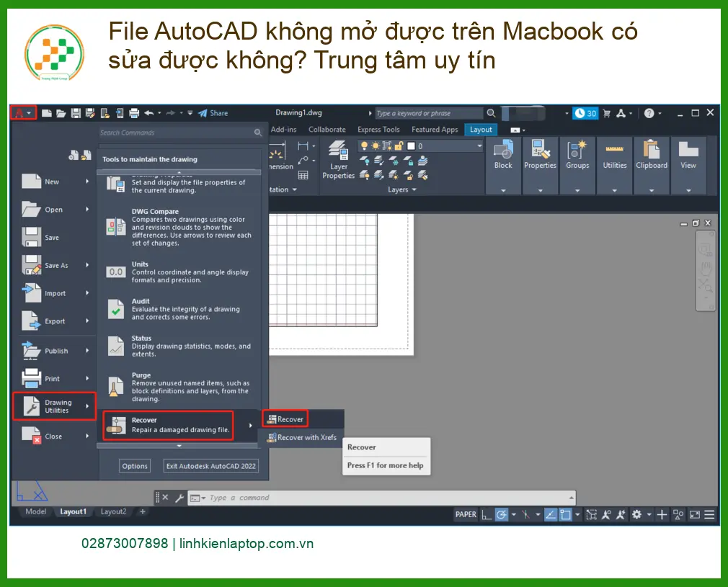This screenshot has height=587, width=728.
Task: Switch to the Collaborate ribbon tab
Action: click(x=327, y=130)
